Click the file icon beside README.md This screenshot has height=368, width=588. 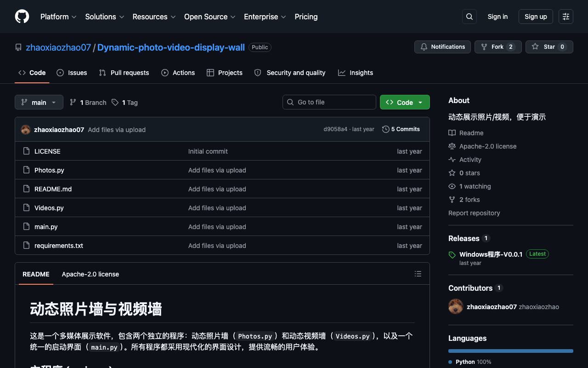pos(26,189)
